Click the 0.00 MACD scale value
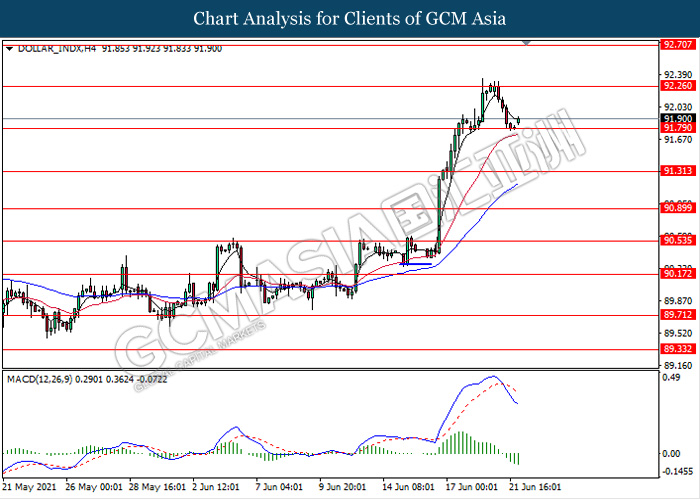Image resolution: width=700 pixels, height=500 pixels. tap(671, 454)
